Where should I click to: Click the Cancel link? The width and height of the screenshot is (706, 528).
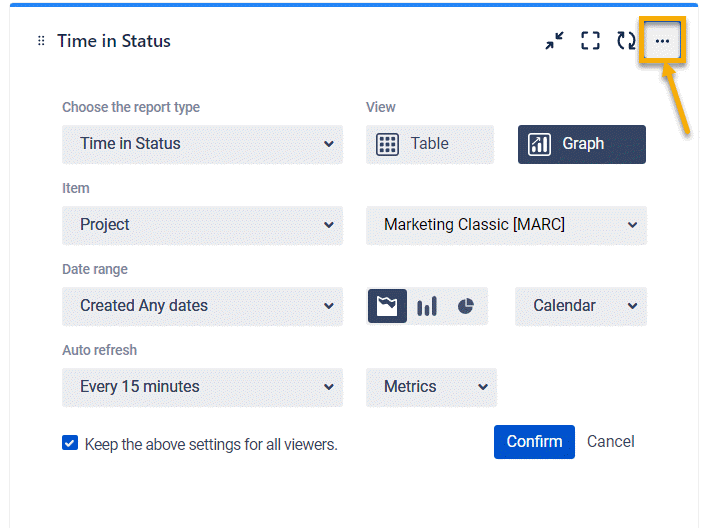click(610, 441)
